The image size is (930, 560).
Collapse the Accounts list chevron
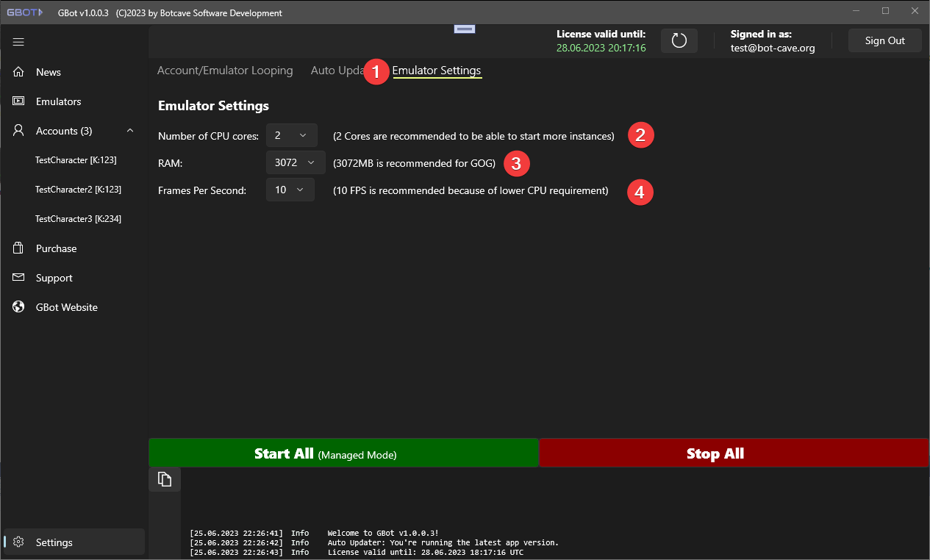click(130, 131)
